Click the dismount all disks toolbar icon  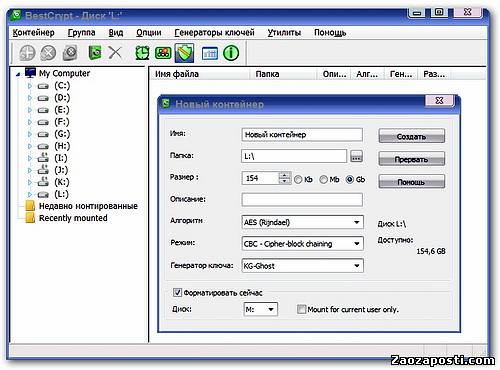coord(70,53)
